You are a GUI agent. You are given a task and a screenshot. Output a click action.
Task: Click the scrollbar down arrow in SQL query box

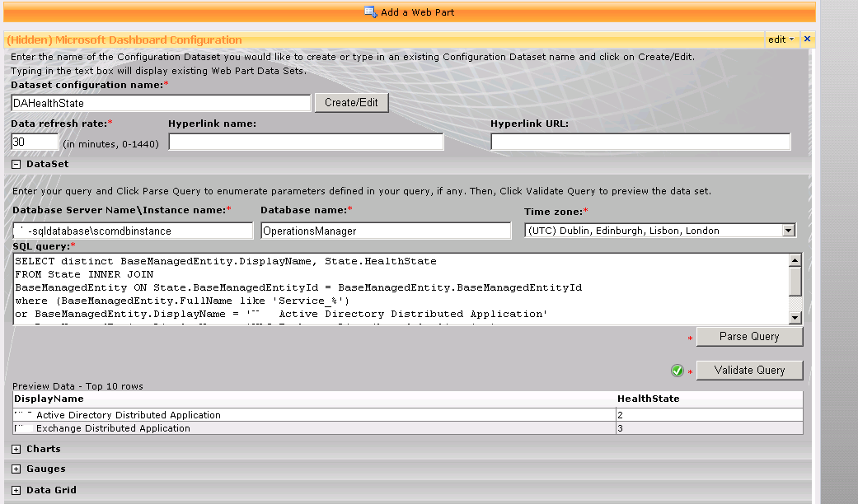(x=794, y=317)
